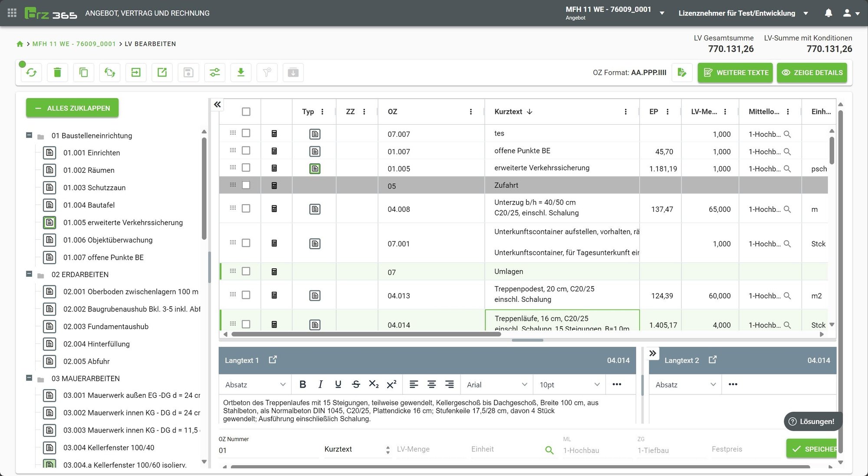Open the notifications bell
The width and height of the screenshot is (868, 476).
coord(828,13)
